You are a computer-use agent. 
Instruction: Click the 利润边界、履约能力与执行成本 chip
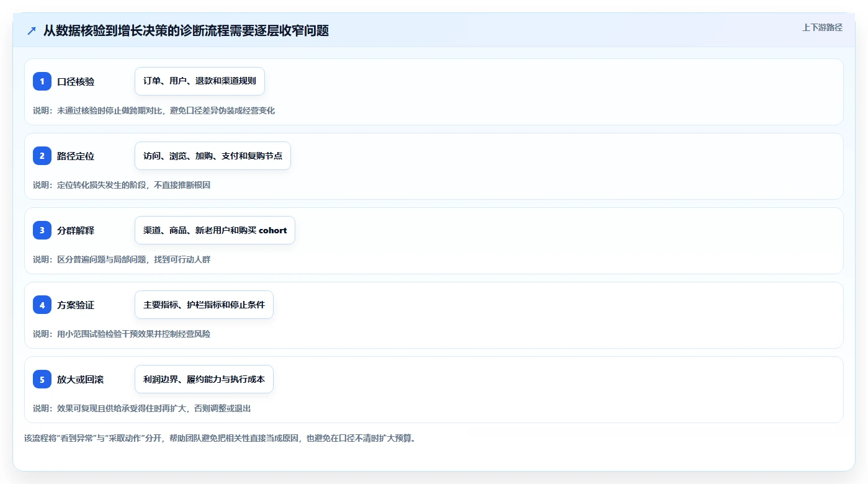(204, 379)
